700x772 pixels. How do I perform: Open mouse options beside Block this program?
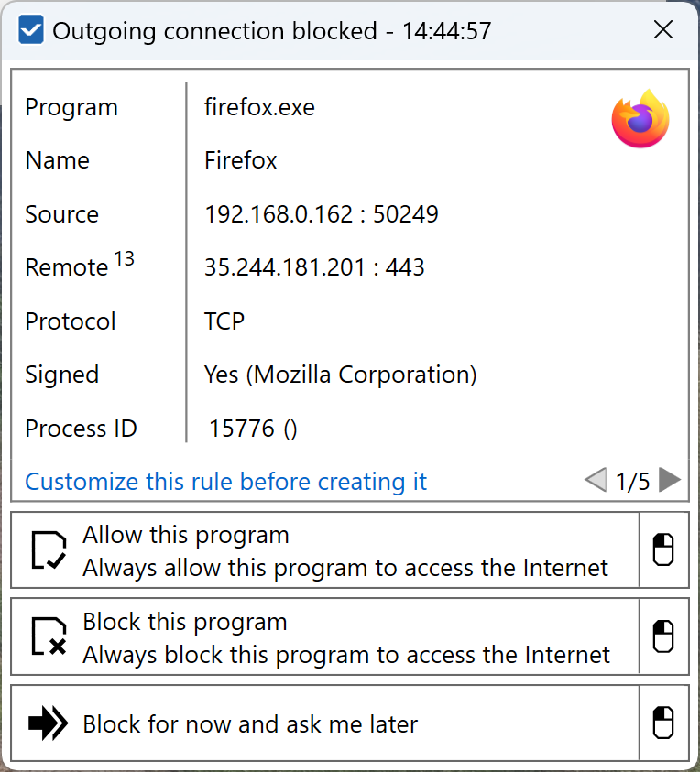(x=663, y=636)
